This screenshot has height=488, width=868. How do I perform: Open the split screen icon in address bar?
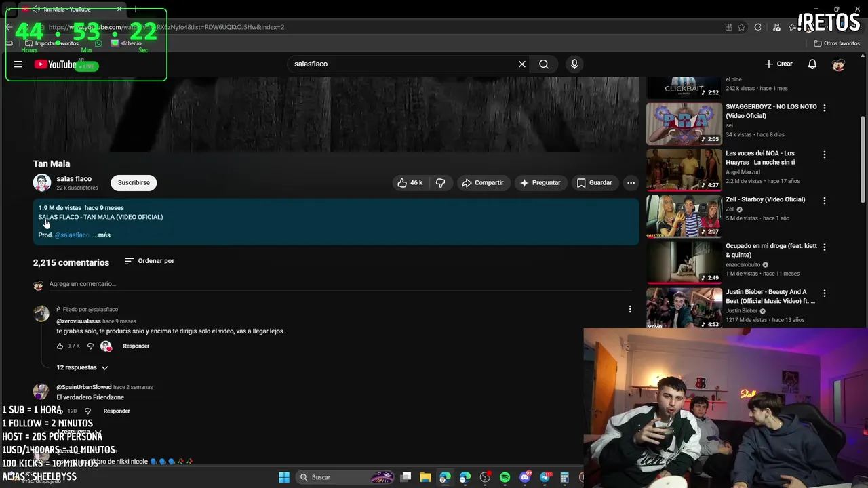click(x=728, y=27)
